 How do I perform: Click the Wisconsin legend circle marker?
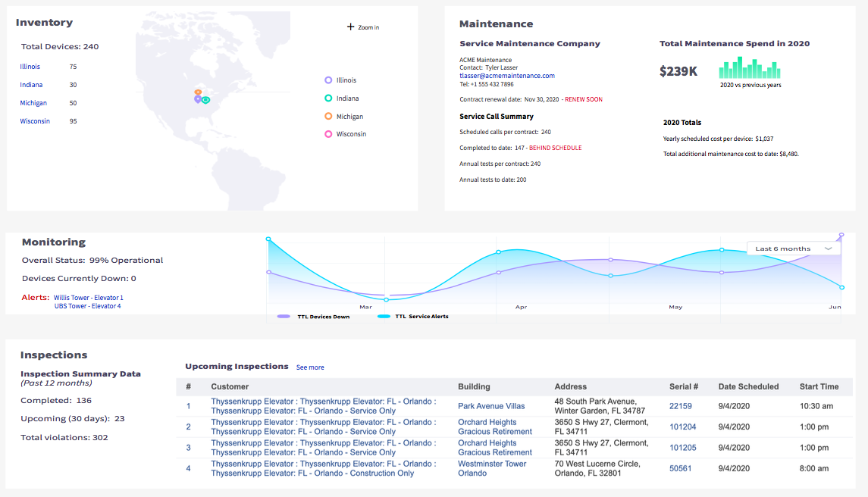pyautogui.click(x=328, y=134)
